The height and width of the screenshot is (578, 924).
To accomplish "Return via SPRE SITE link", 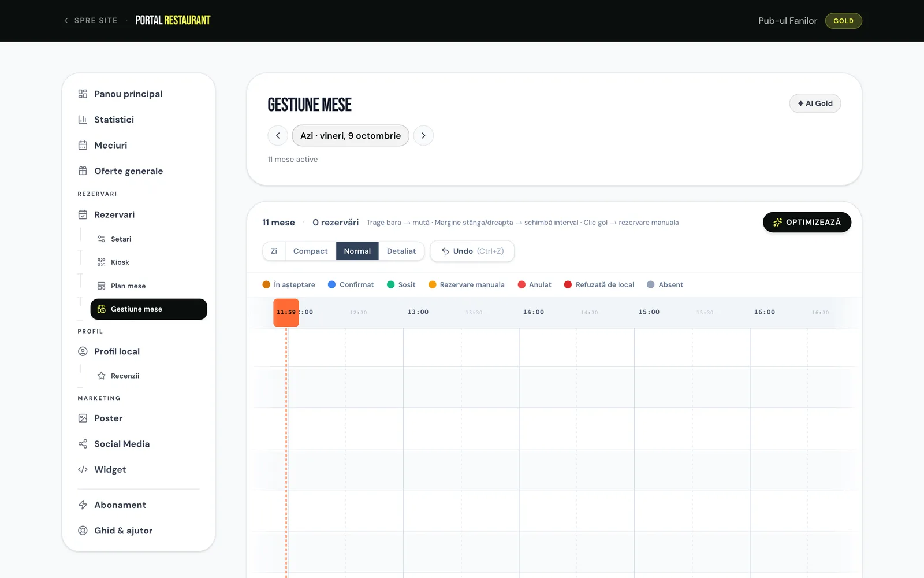I will coord(91,21).
